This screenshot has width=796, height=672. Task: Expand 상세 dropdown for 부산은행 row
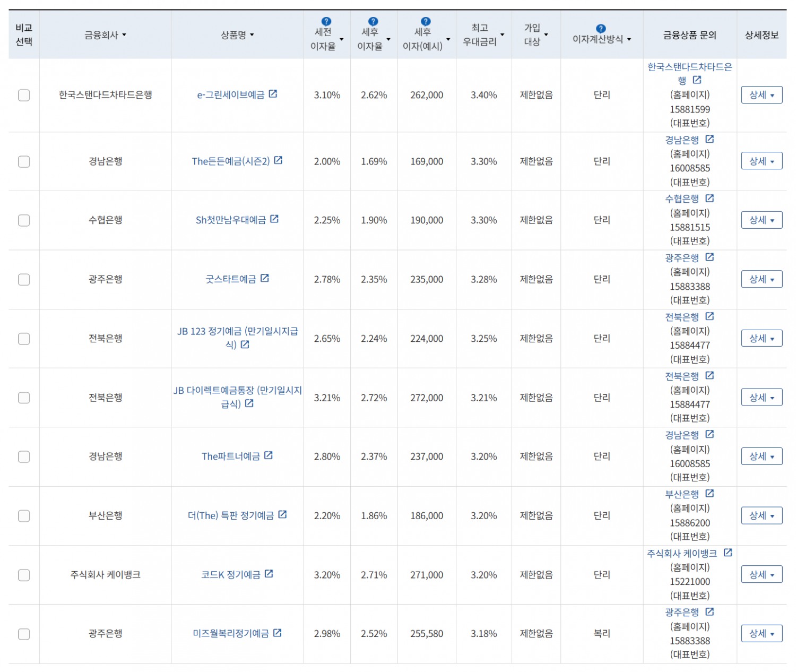pyautogui.click(x=762, y=515)
